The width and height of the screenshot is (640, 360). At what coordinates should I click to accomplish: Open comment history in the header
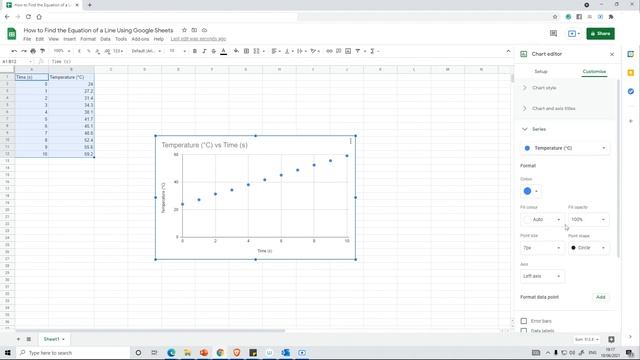point(553,33)
